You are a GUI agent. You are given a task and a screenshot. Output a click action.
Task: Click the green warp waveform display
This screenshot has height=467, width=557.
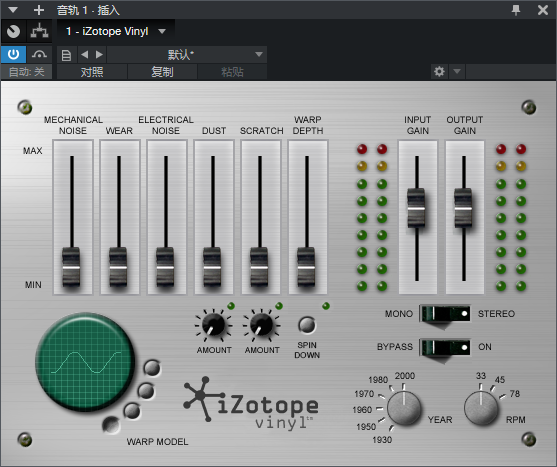(85, 362)
